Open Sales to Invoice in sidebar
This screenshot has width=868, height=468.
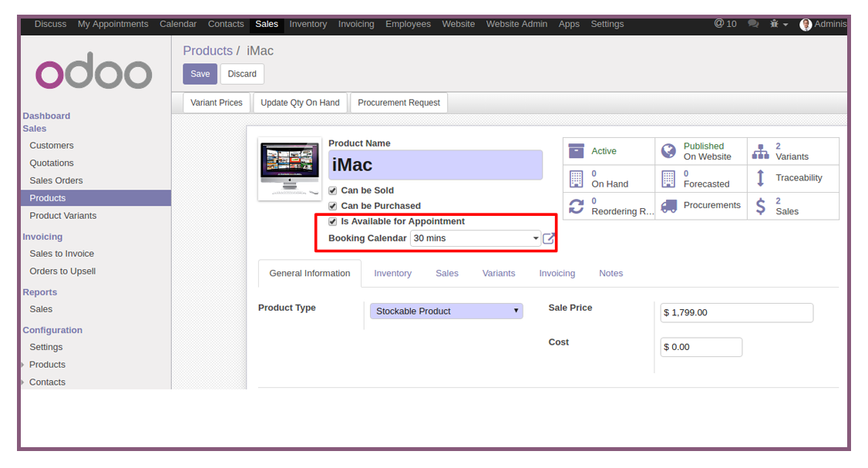pyautogui.click(x=62, y=254)
